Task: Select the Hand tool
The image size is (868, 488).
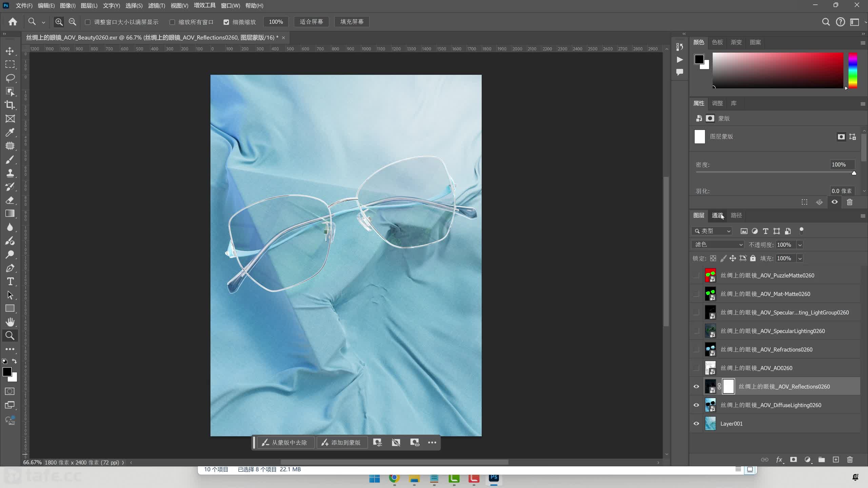Action: click(x=10, y=322)
